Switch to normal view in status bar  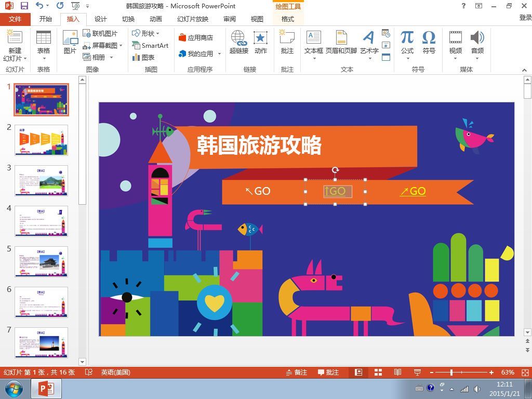[358, 373]
